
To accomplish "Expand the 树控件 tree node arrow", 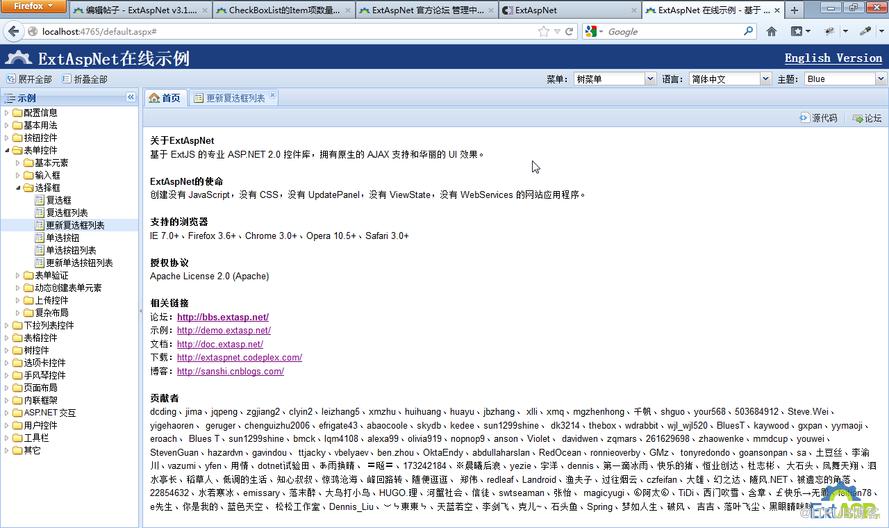I will (7, 350).
